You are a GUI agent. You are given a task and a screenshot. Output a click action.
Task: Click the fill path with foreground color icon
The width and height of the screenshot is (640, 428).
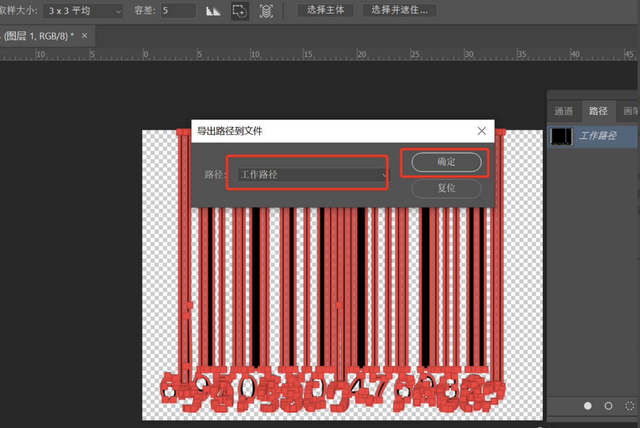tap(588, 406)
